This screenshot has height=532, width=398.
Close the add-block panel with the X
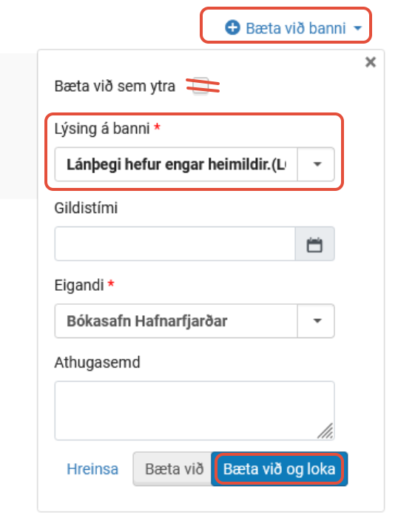click(x=371, y=62)
